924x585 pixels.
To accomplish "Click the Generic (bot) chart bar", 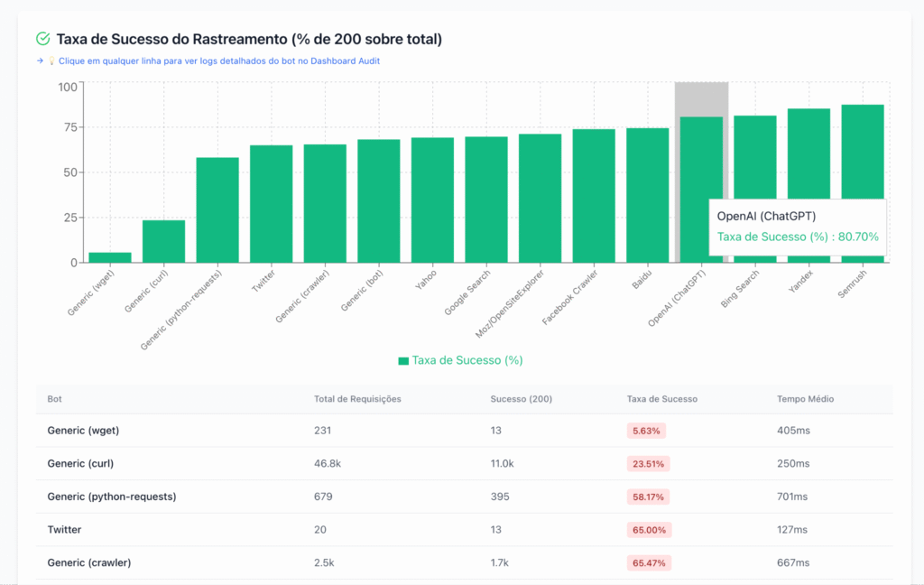I will click(379, 201).
